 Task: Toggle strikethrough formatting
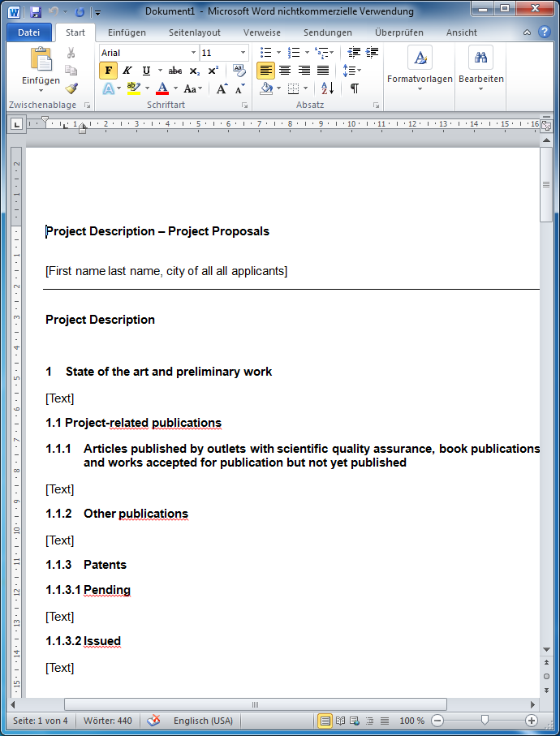[x=175, y=71]
